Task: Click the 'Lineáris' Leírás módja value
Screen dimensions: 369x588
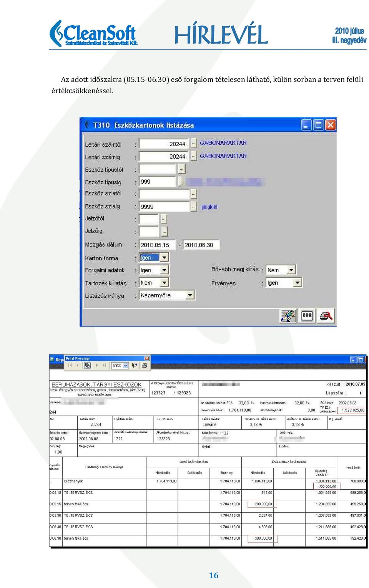Action: pyautogui.click(x=209, y=424)
